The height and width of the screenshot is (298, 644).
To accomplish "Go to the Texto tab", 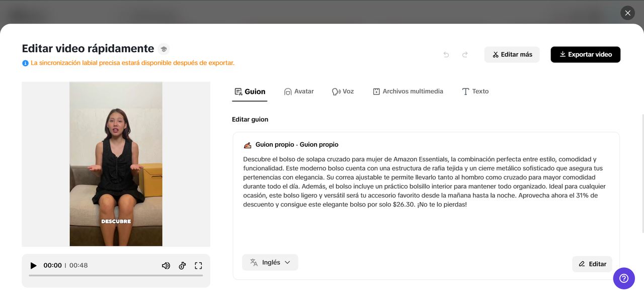I will [475, 91].
